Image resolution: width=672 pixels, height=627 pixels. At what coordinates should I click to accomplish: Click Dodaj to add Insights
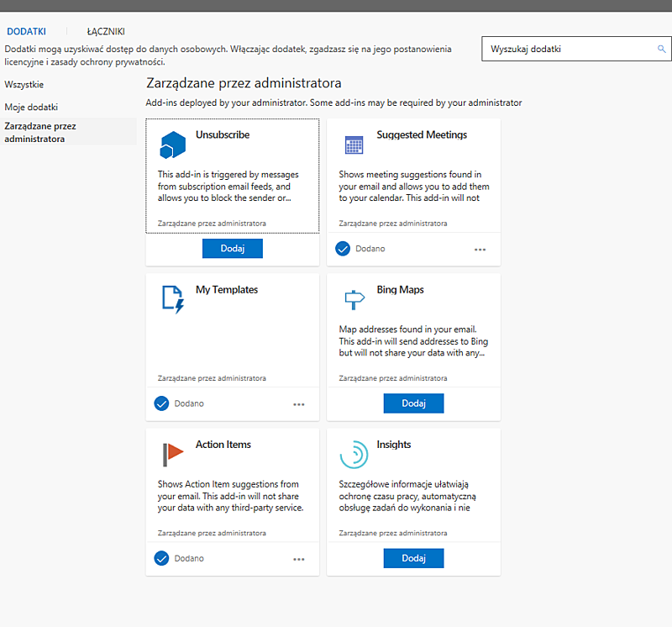pos(413,558)
